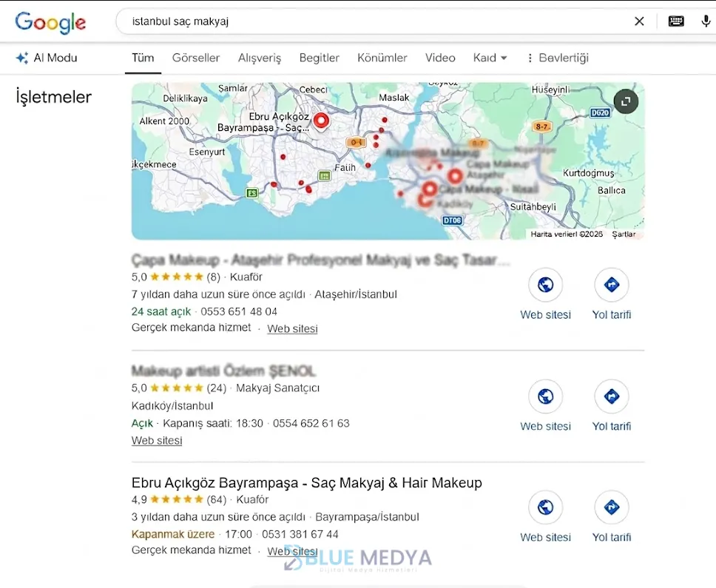Viewport: 716px width, 588px height.
Task: Click the (64) review count for Ebru Açıkgöz
Action: tap(217, 499)
